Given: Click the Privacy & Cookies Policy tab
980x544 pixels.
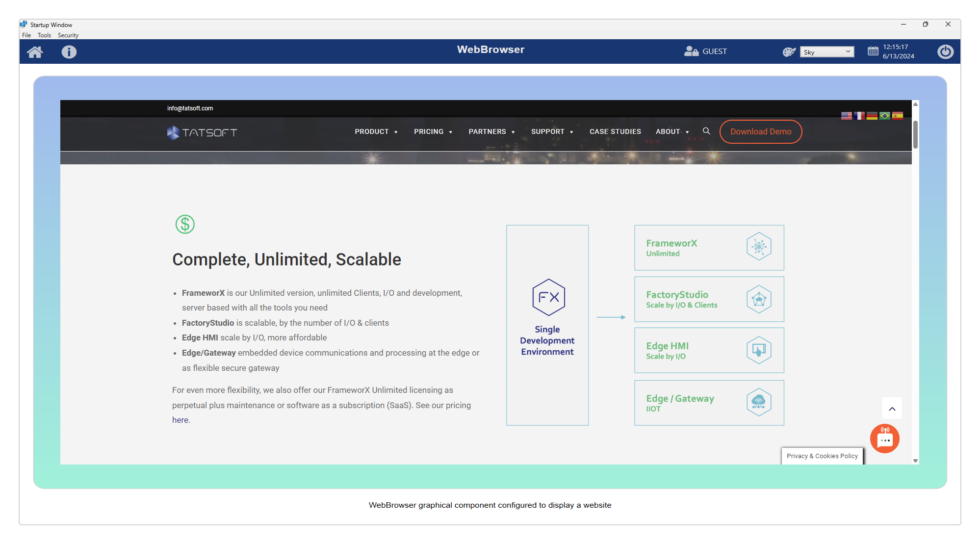Looking at the screenshot, I should click(822, 456).
